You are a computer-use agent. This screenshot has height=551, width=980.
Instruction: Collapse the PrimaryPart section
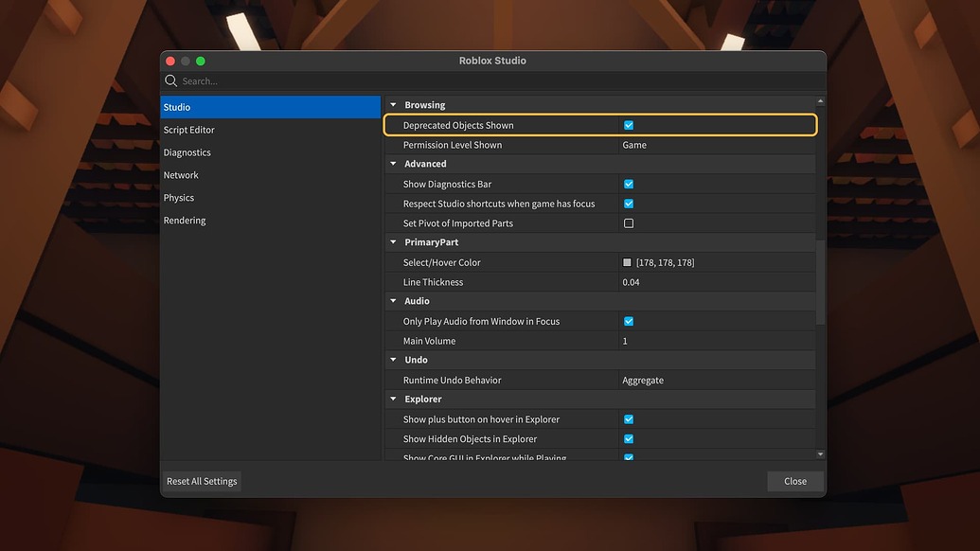click(x=393, y=242)
